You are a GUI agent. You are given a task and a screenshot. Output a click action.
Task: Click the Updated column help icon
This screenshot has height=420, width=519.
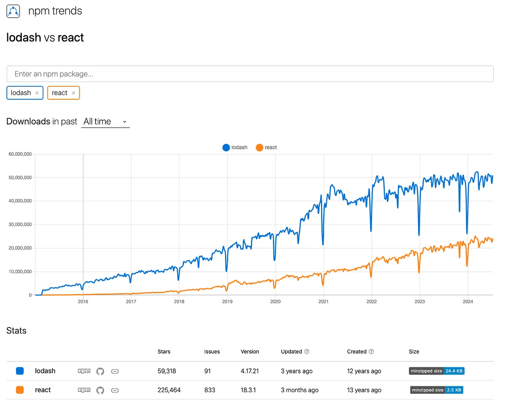click(x=307, y=352)
